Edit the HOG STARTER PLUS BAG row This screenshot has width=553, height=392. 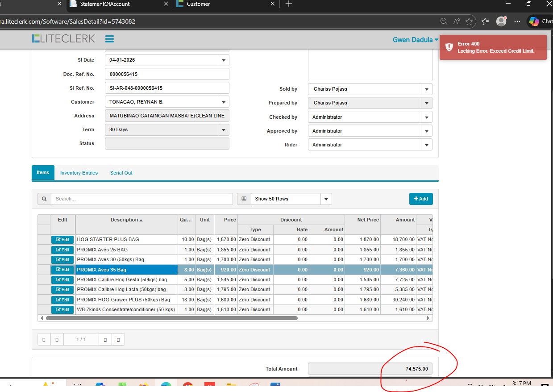[62, 240]
